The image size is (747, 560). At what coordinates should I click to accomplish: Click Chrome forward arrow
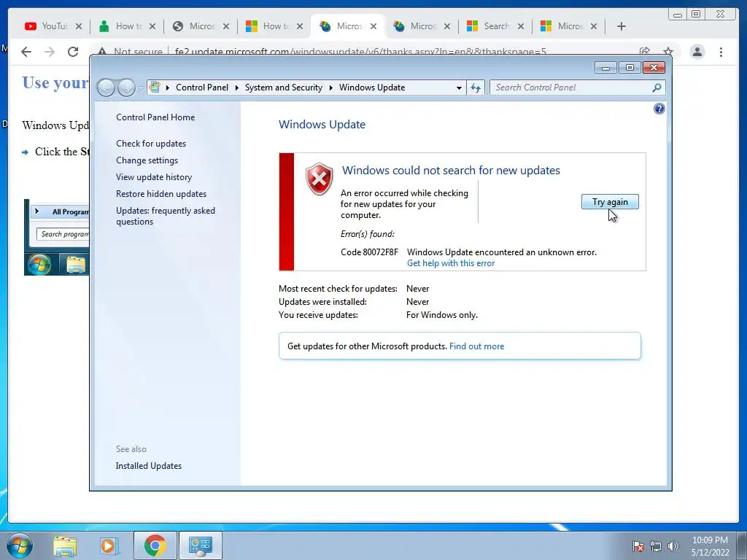[x=50, y=52]
